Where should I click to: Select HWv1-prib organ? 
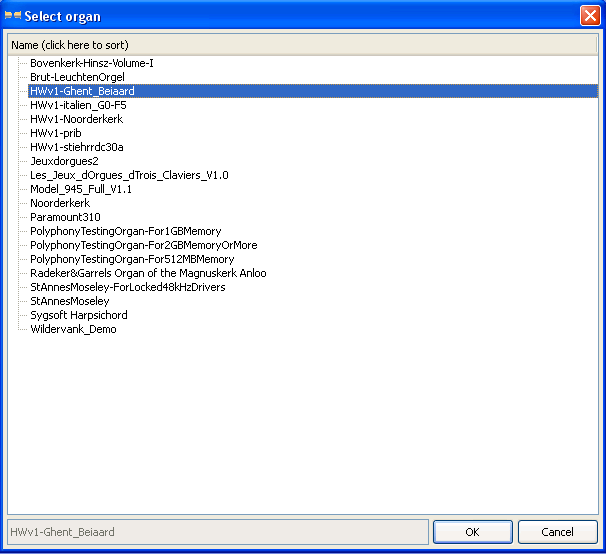(x=56, y=133)
